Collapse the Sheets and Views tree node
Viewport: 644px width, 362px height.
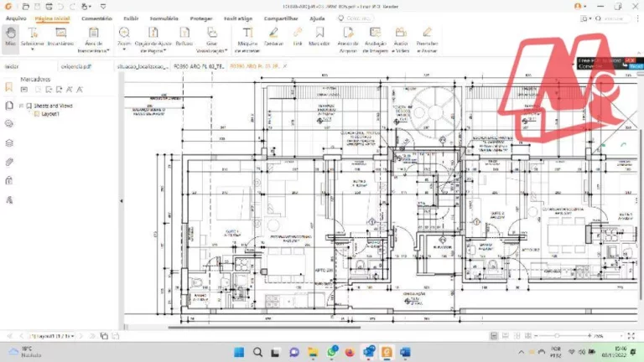tap(21, 106)
